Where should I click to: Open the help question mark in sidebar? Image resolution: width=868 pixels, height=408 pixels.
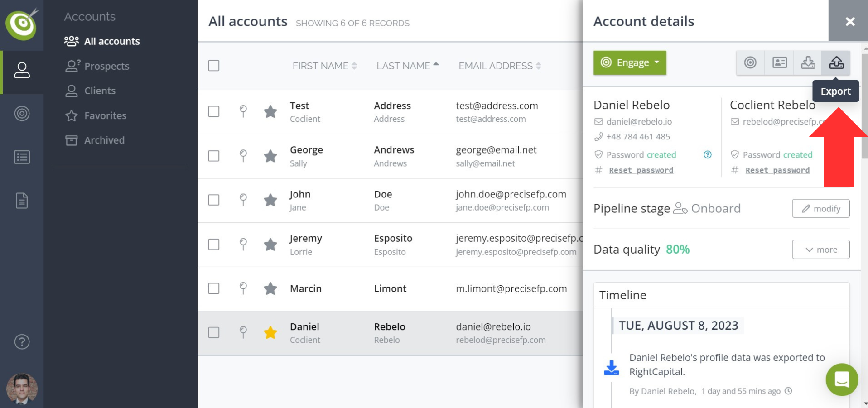tap(22, 342)
